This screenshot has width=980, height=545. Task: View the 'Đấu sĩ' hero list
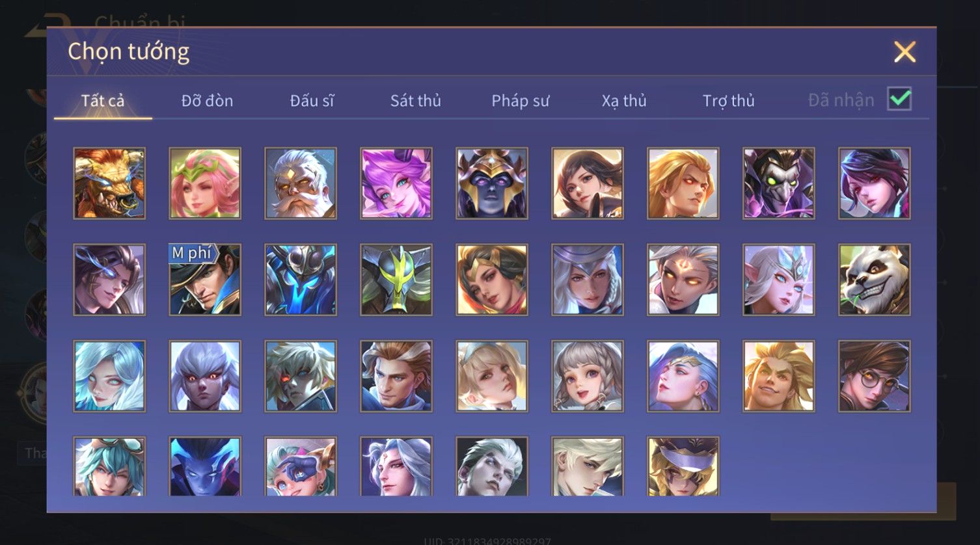coord(312,101)
